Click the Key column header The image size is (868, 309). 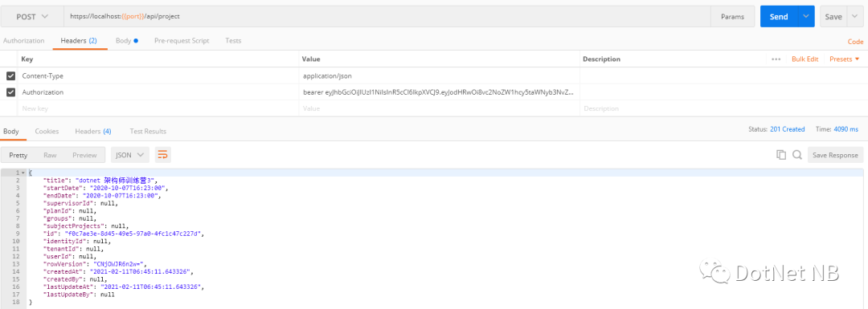click(x=27, y=59)
